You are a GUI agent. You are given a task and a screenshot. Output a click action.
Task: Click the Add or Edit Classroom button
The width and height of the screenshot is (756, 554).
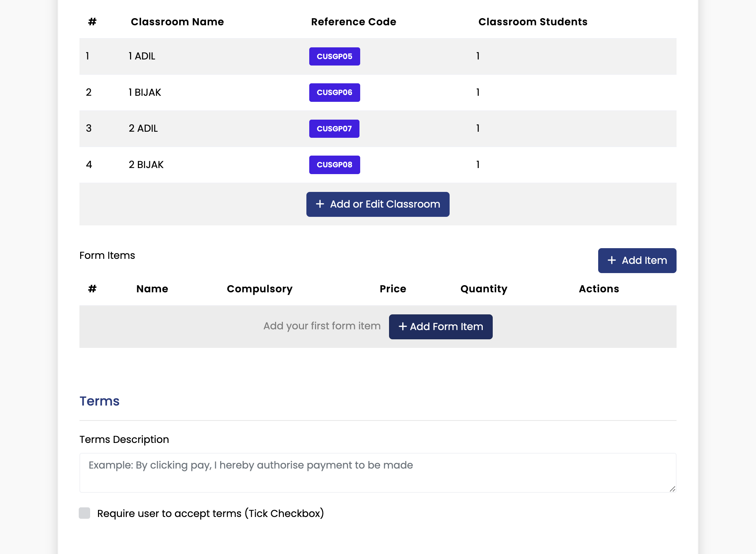pyautogui.click(x=378, y=204)
